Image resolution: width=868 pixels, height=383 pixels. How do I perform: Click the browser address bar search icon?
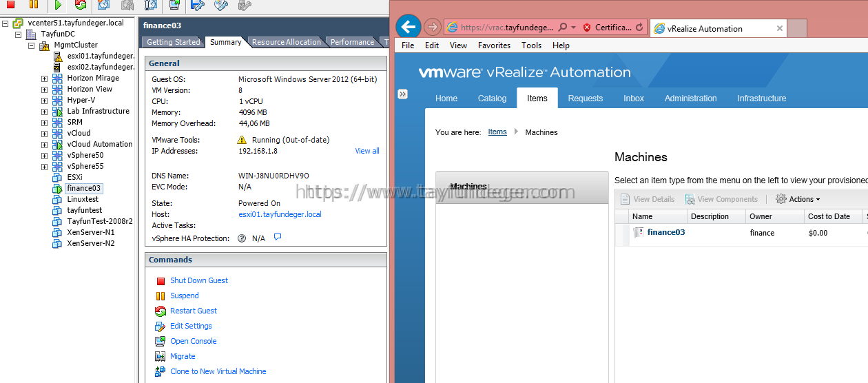(x=563, y=28)
